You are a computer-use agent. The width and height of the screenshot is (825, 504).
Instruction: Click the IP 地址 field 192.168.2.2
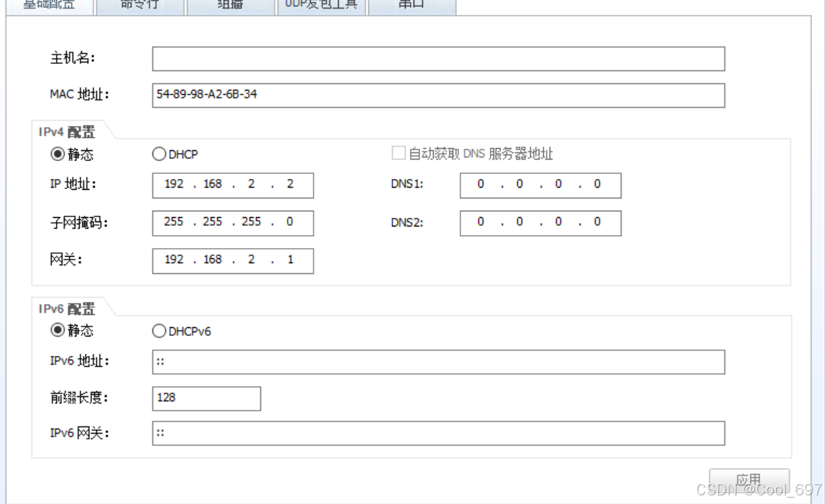(233, 185)
